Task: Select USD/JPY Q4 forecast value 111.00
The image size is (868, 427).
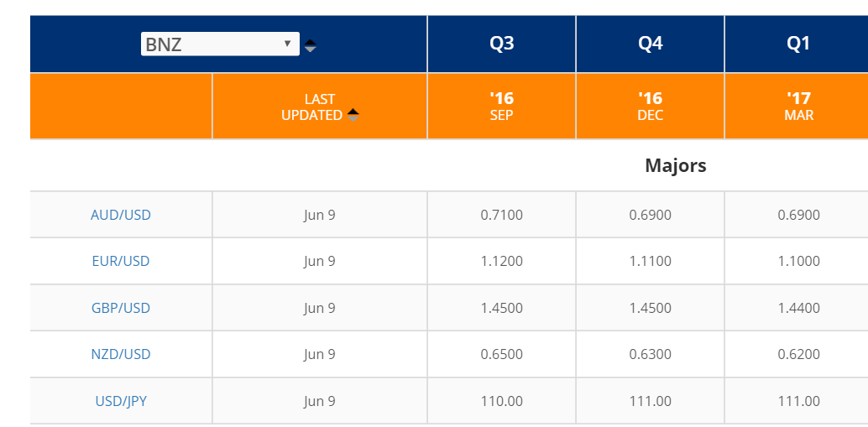Action: point(651,400)
